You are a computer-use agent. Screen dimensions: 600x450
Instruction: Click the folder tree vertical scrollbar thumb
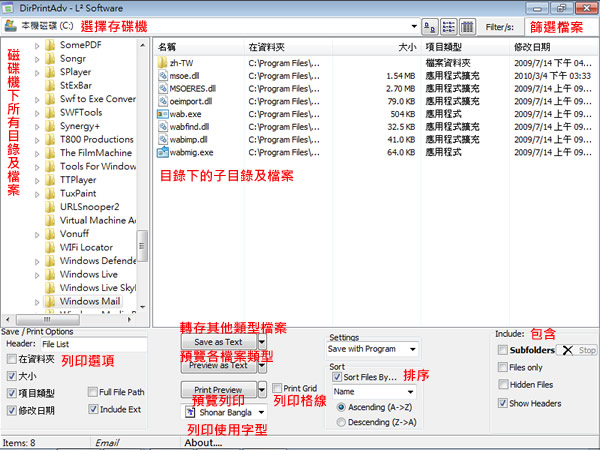tap(142, 246)
